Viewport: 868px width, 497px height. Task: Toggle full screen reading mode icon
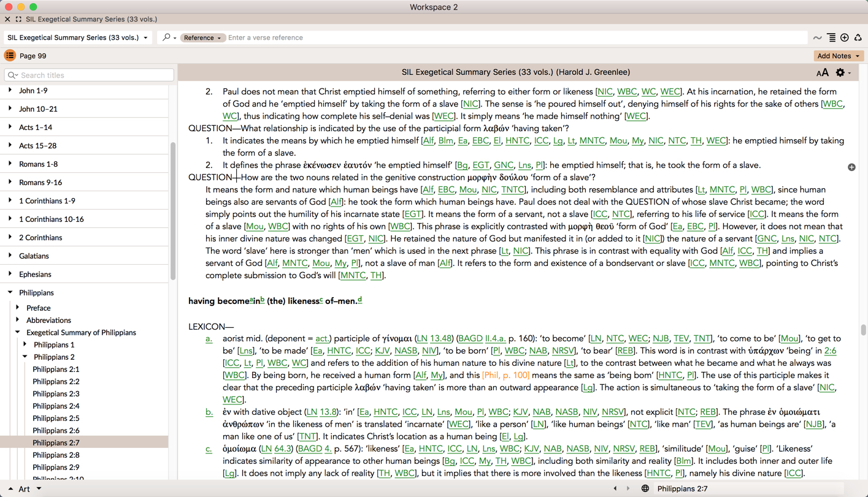pyautogui.click(x=18, y=20)
